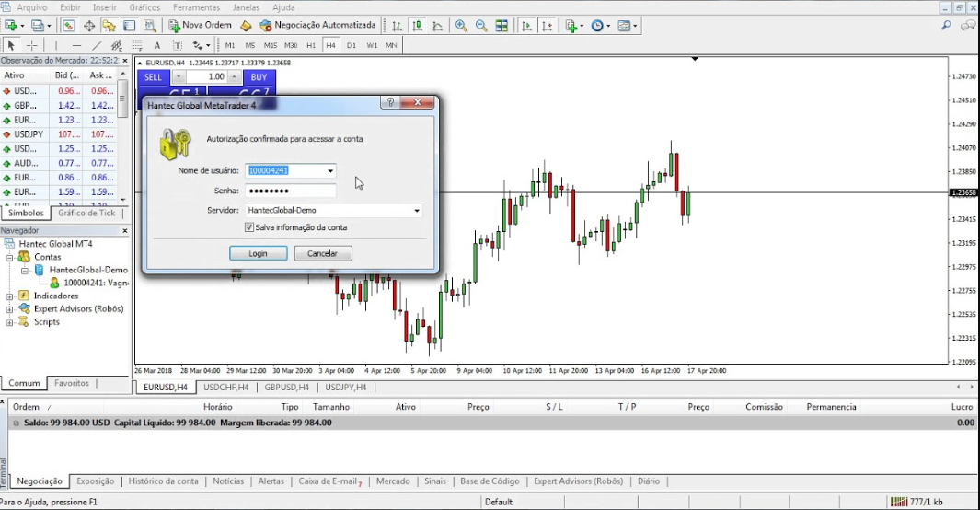Click the BUY one-click trading button
This screenshot has width=980, height=510.
(259, 77)
